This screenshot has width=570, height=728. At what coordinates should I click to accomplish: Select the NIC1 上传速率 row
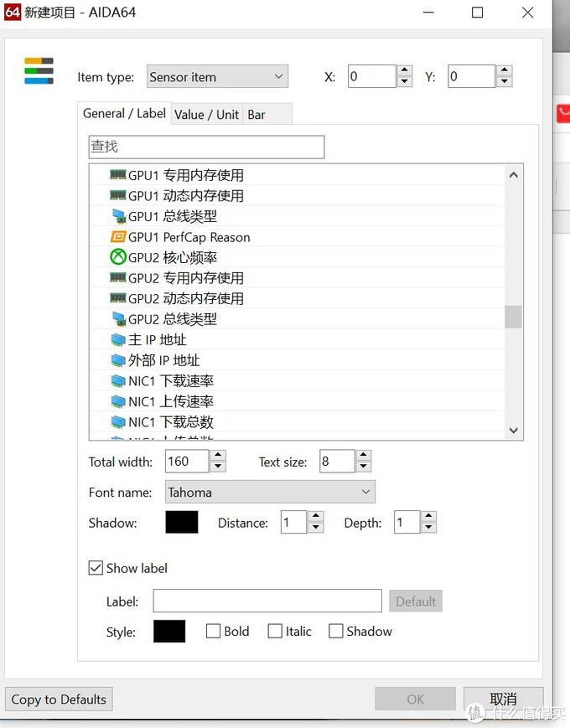coord(298,401)
